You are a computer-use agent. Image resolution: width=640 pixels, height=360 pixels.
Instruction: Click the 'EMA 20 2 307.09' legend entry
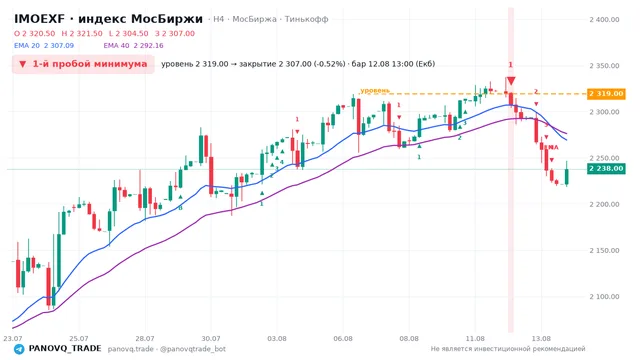(44, 46)
